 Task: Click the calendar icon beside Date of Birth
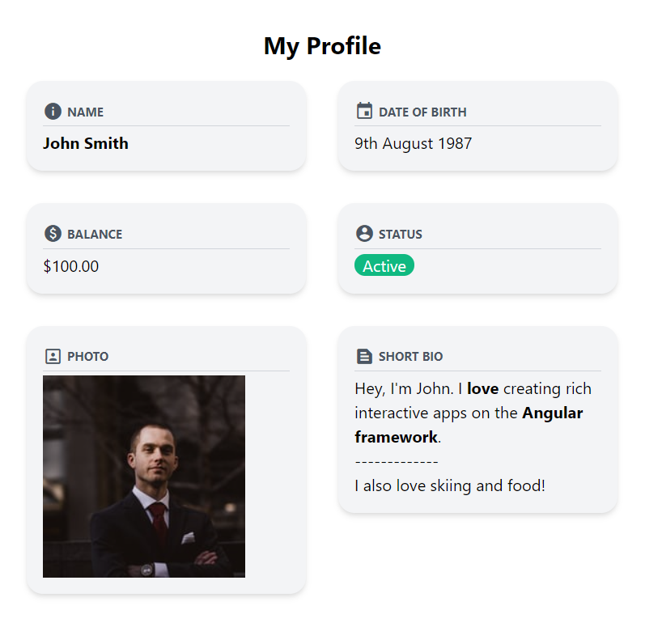coord(364,111)
